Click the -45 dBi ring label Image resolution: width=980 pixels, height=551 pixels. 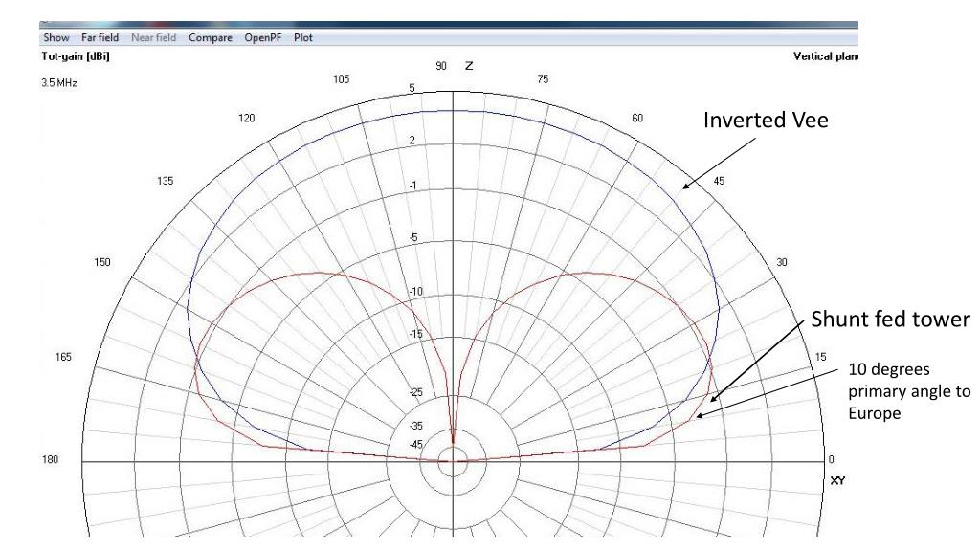(x=416, y=445)
